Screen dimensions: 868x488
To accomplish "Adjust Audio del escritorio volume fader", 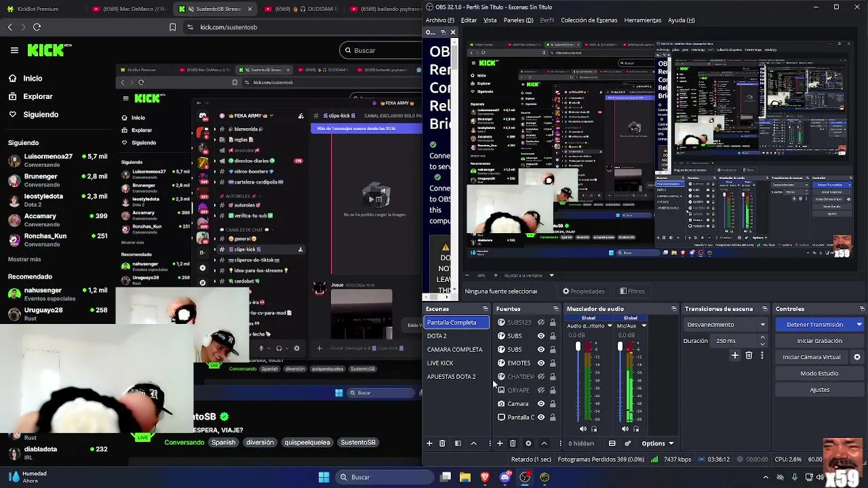I will (x=578, y=347).
